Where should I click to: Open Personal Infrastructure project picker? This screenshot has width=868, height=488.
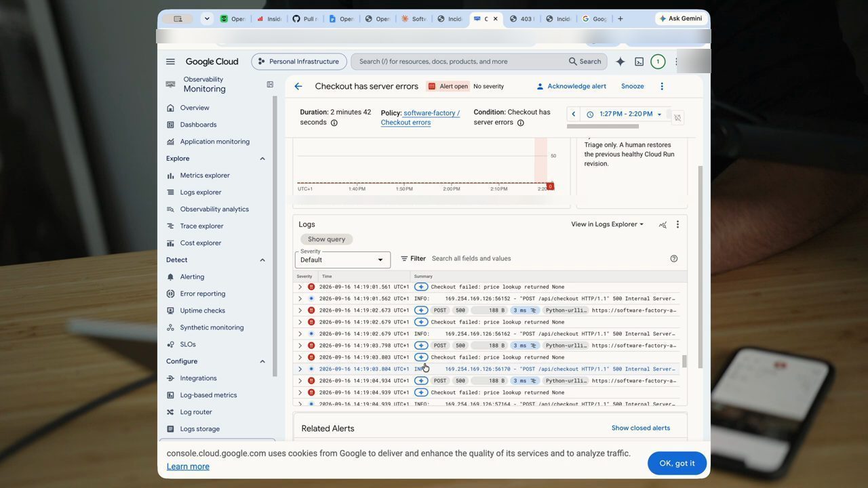pyautogui.click(x=298, y=62)
